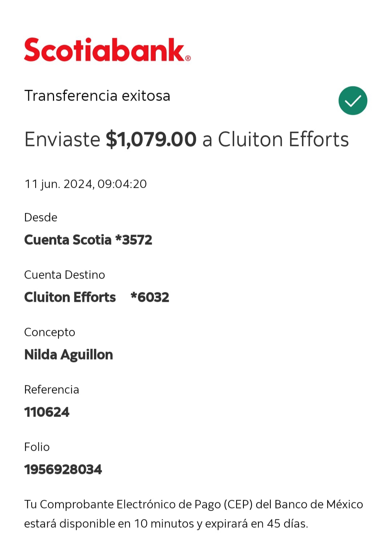The width and height of the screenshot is (392, 543).
Task: Click the Comprobante Electrónico de Pago notice
Action: (194, 514)
